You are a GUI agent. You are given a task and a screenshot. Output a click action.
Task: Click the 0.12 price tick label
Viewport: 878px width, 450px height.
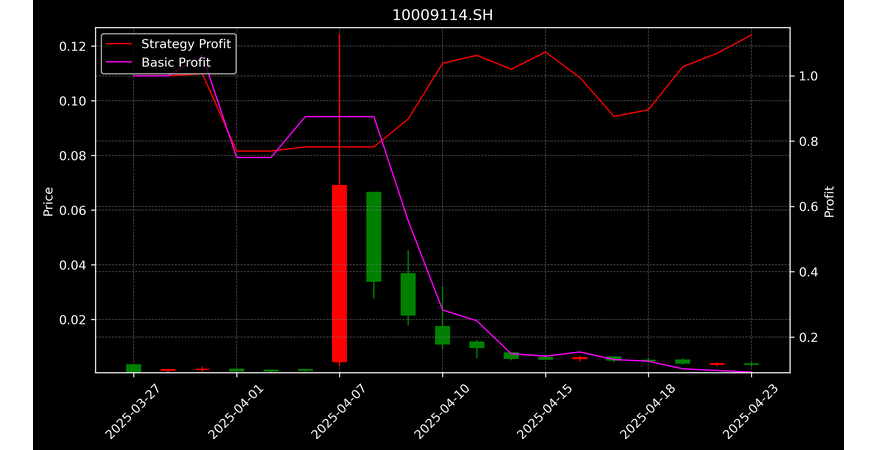pos(74,46)
